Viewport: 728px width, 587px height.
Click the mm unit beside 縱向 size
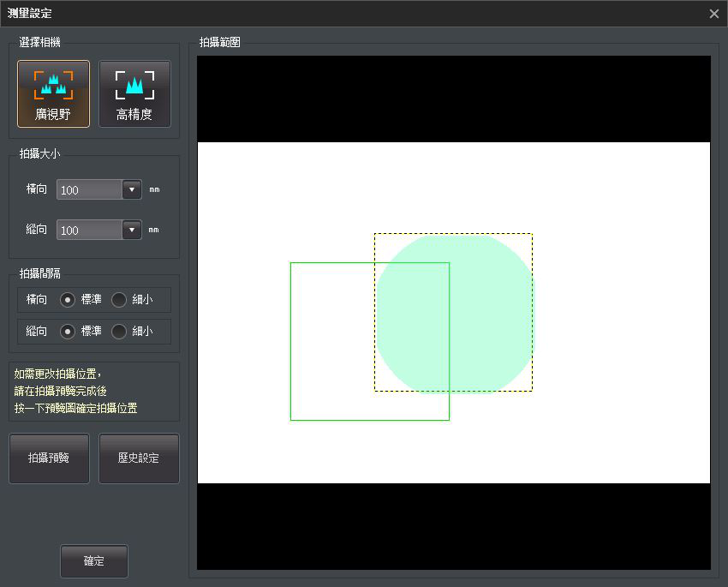tap(153, 230)
